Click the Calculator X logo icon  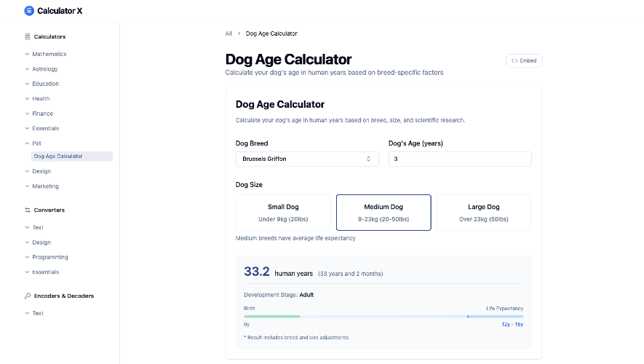(x=29, y=11)
